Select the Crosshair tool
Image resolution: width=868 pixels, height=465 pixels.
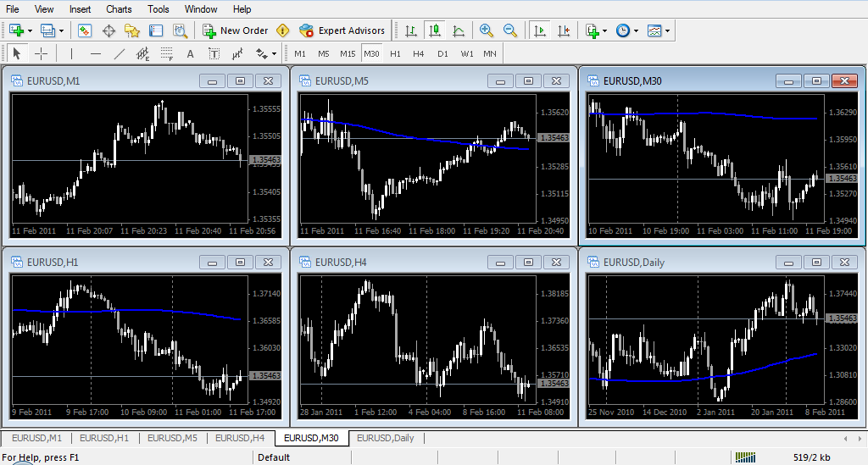(41, 53)
